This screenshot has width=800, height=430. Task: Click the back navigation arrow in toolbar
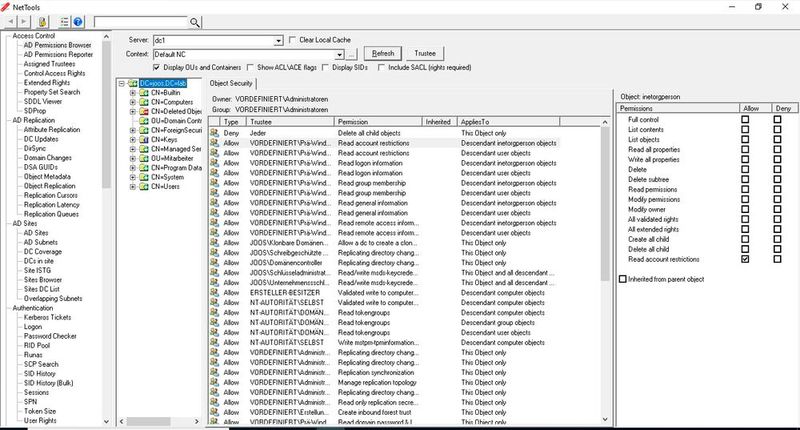(x=11, y=21)
